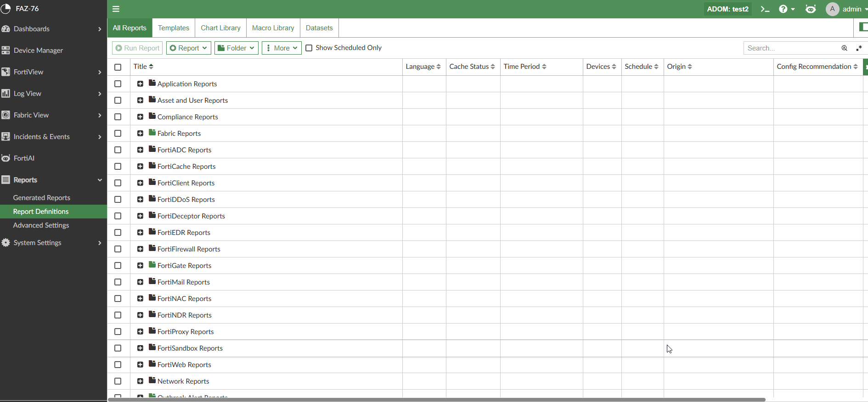The width and height of the screenshot is (868, 402).
Task: Sort by the Schedule column header
Action: click(642, 67)
